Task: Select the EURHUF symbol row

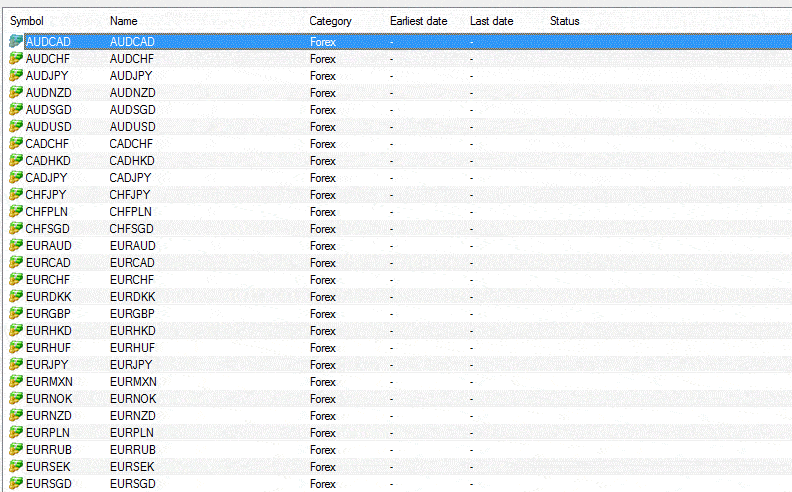Action: [x=47, y=348]
